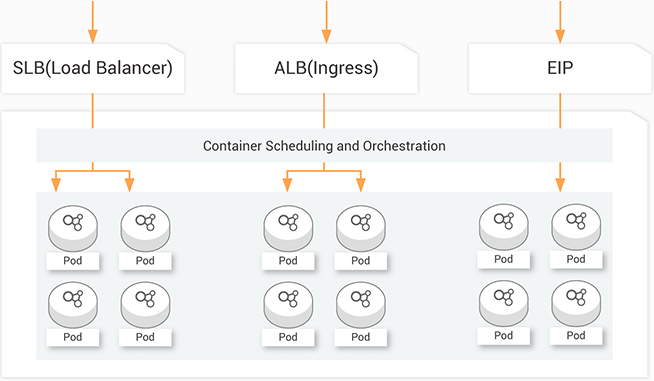Select bottom-left pod icon in EIP group
This screenshot has width=654, height=381.
tap(503, 303)
